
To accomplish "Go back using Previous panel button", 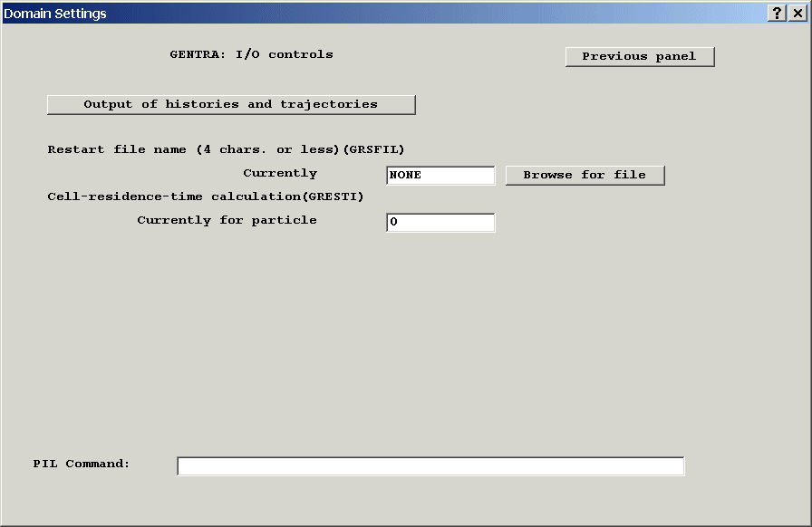I will [x=640, y=56].
